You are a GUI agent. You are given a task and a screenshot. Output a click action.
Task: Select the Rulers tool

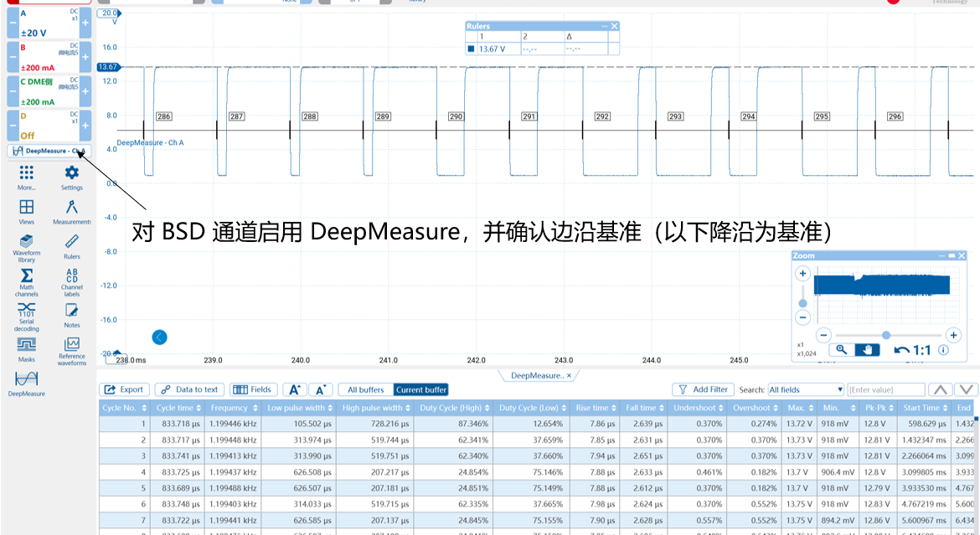click(72, 246)
